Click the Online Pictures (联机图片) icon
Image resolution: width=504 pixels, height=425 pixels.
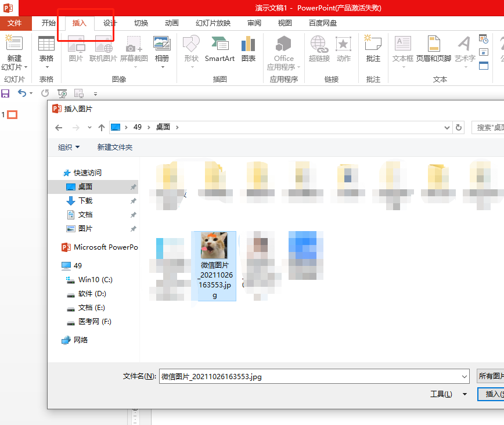click(x=103, y=44)
